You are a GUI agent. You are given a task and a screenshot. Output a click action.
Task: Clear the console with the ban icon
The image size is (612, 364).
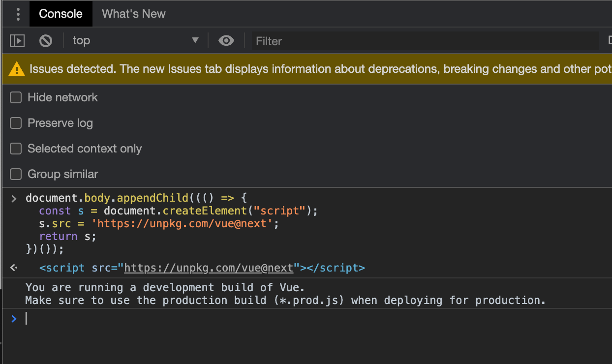point(46,41)
